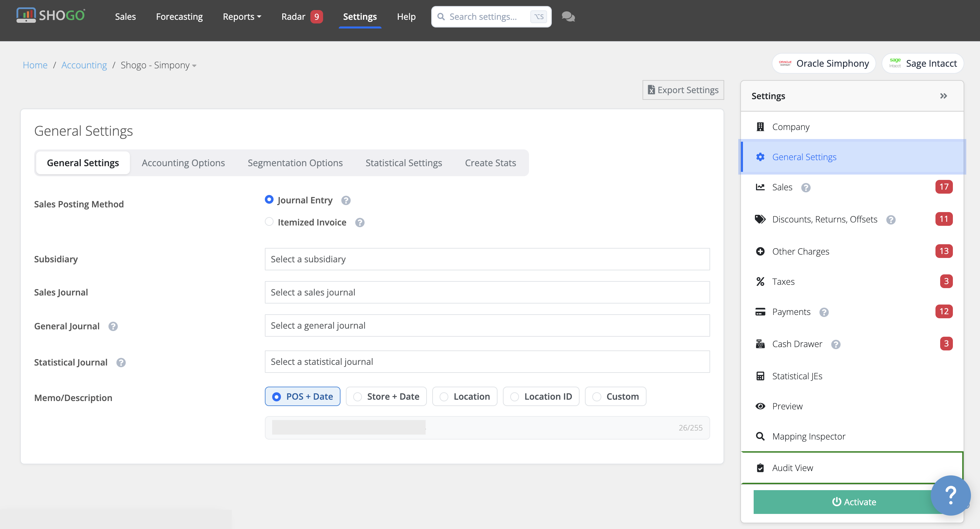
Task: Open help icon beside Discounts, Returns, Offsets
Action: click(891, 219)
